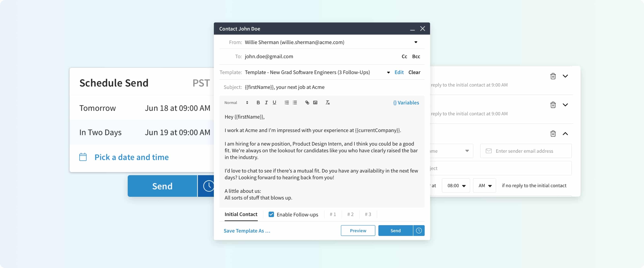Open the schedule send clock icon beside Send
Screen dimensions: 644x268
[419, 231]
